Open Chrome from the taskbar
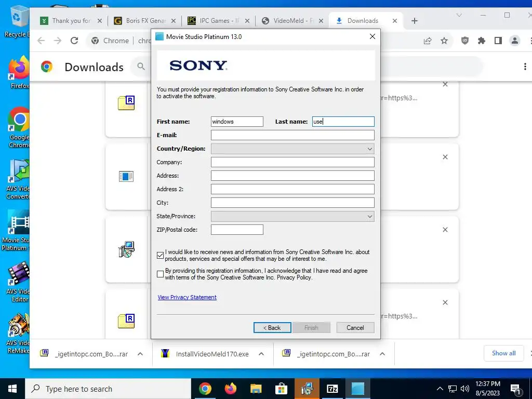This screenshot has width=532, height=399. tap(205, 389)
